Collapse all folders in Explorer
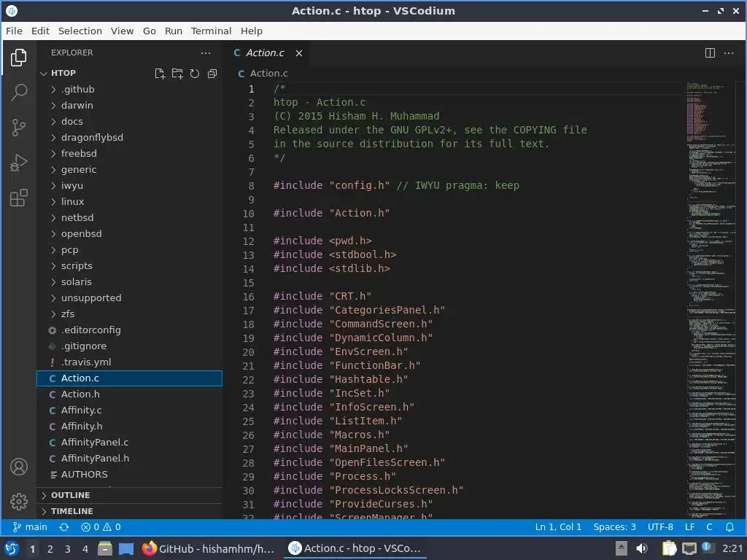Viewport: 747px width, 560px height. pos(212,74)
